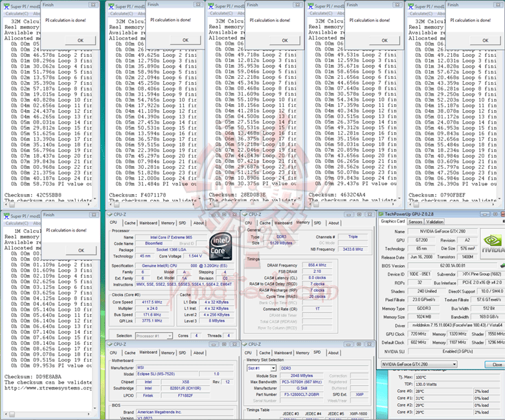Open About tab in CPU-Z Processor window

(x=199, y=223)
